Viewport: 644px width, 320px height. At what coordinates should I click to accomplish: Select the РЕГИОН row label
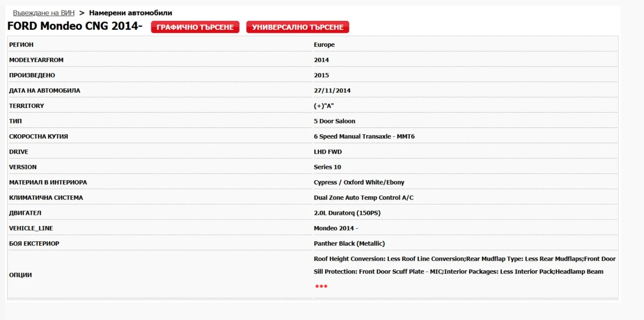pos(21,45)
